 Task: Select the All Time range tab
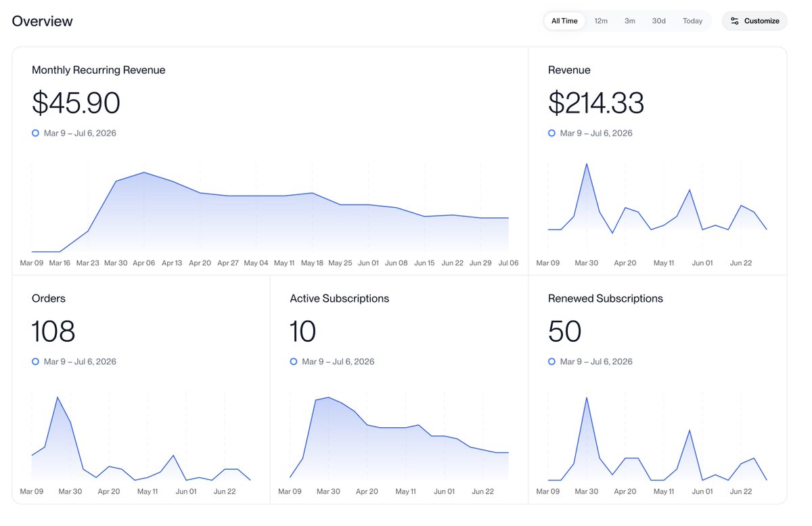(564, 21)
